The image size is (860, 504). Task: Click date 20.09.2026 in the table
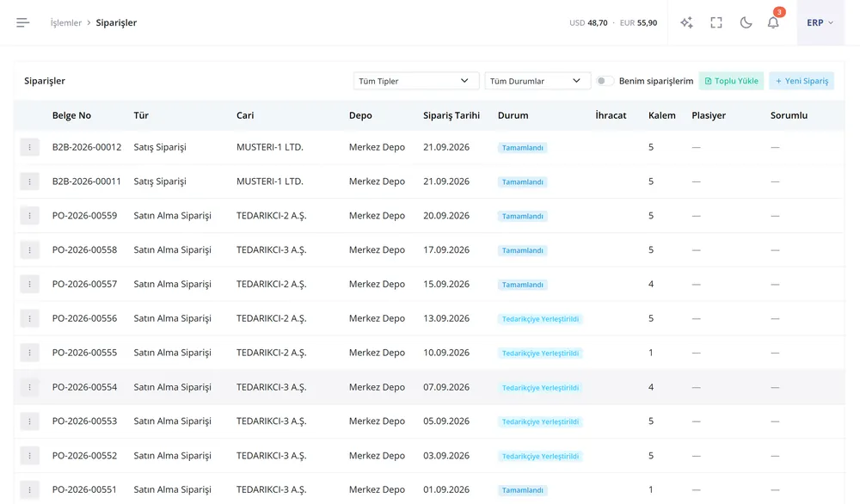coord(446,216)
